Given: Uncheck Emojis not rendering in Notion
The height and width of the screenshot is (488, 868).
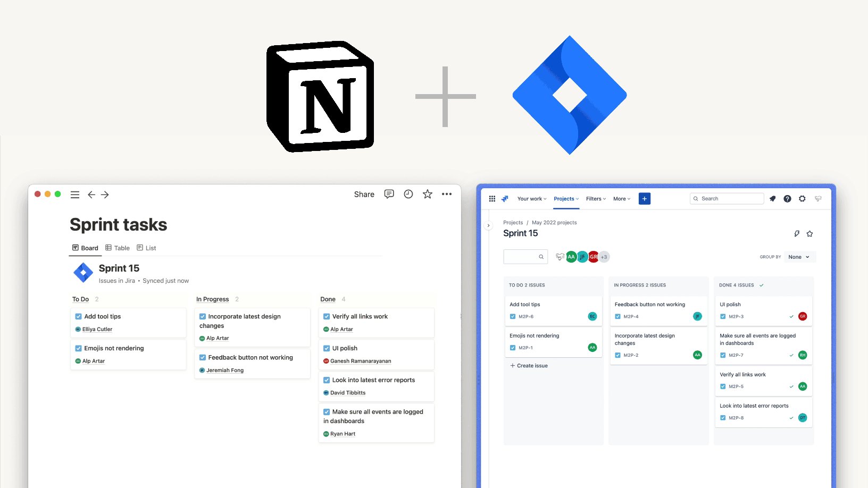Looking at the screenshot, I should pos(78,348).
